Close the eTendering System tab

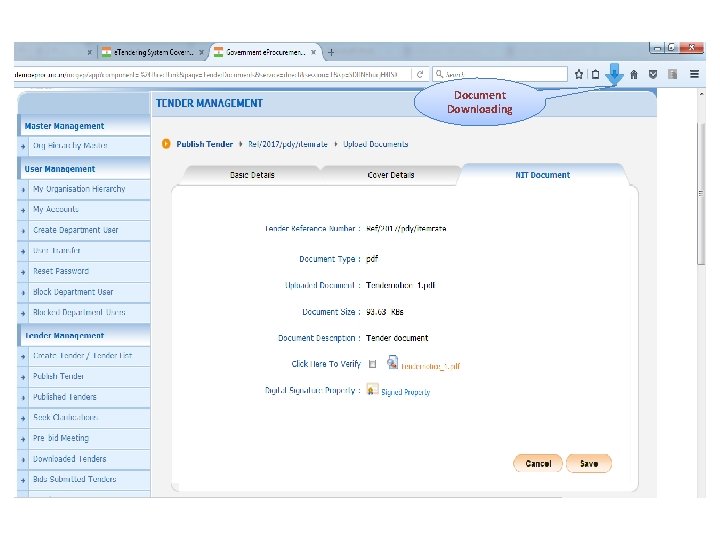tap(201, 52)
